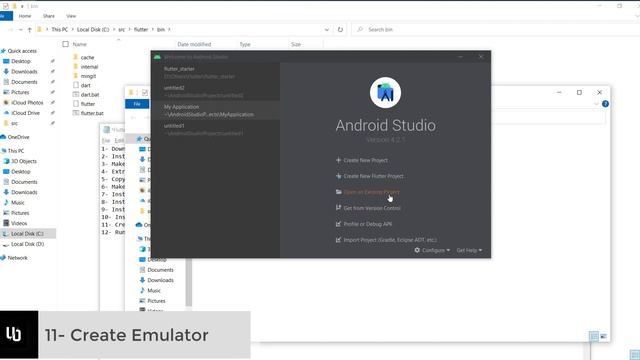
Task: Click the Android Studio logo
Action: point(385,93)
